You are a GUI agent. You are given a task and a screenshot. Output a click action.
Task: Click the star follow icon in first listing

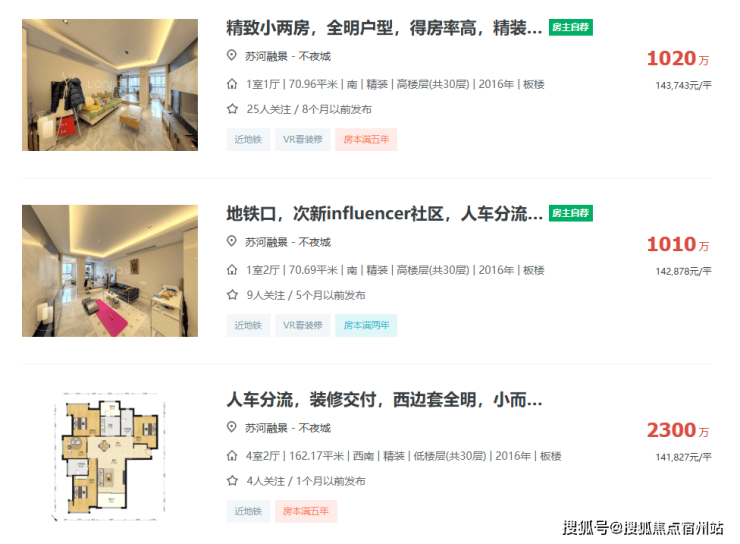pyautogui.click(x=232, y=109)
